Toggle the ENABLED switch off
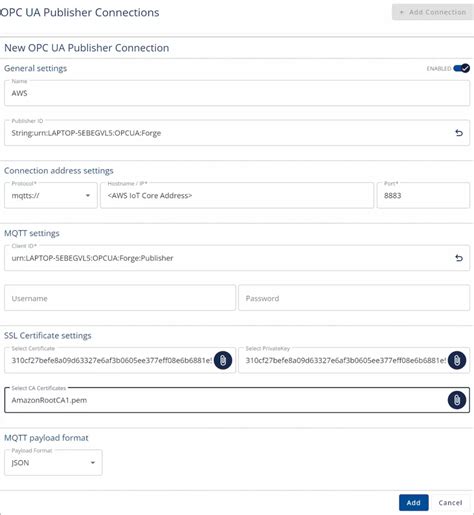This screenshot has height=515, width=474. click(462, 68)
